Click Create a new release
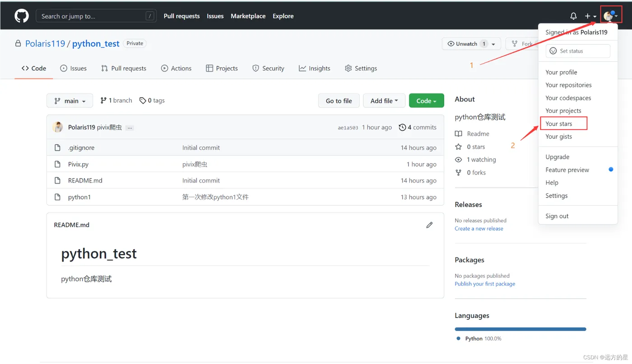Screen dimensions: 632x364 pyautogui.click(x=479, y=229)
